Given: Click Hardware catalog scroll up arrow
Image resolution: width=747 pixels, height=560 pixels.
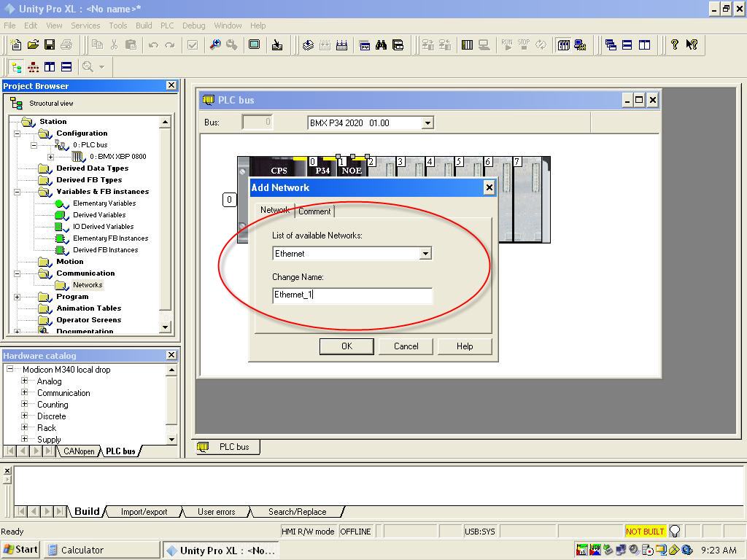Looking at the screenshot, I should 172,370.
